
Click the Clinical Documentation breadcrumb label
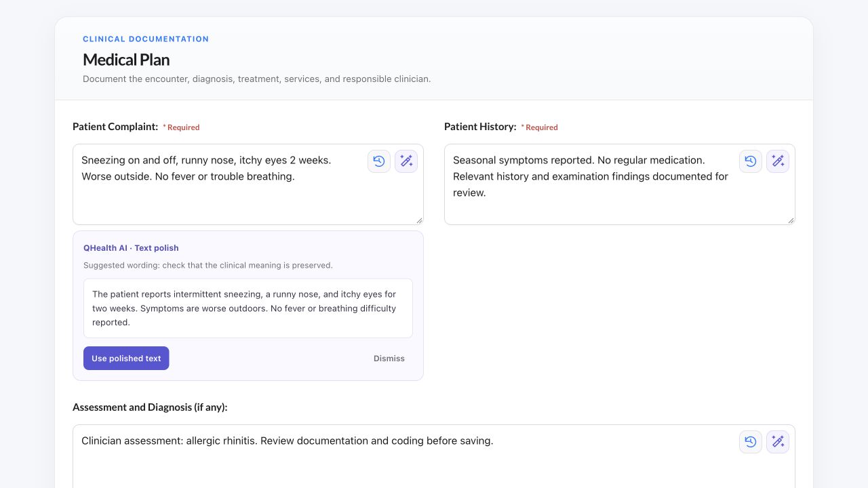pos(146,39)
